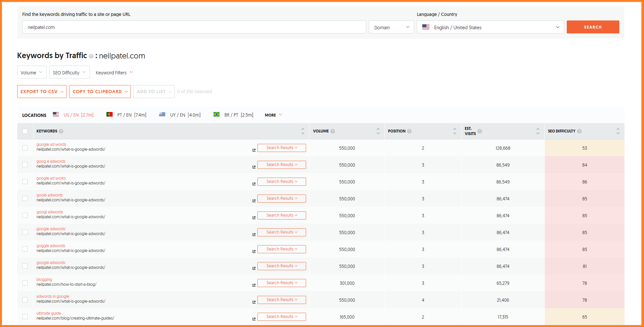Click the EXPORT TO CSV button
Viewport: 644px width, 327px height.
click(x=42, y=92)
